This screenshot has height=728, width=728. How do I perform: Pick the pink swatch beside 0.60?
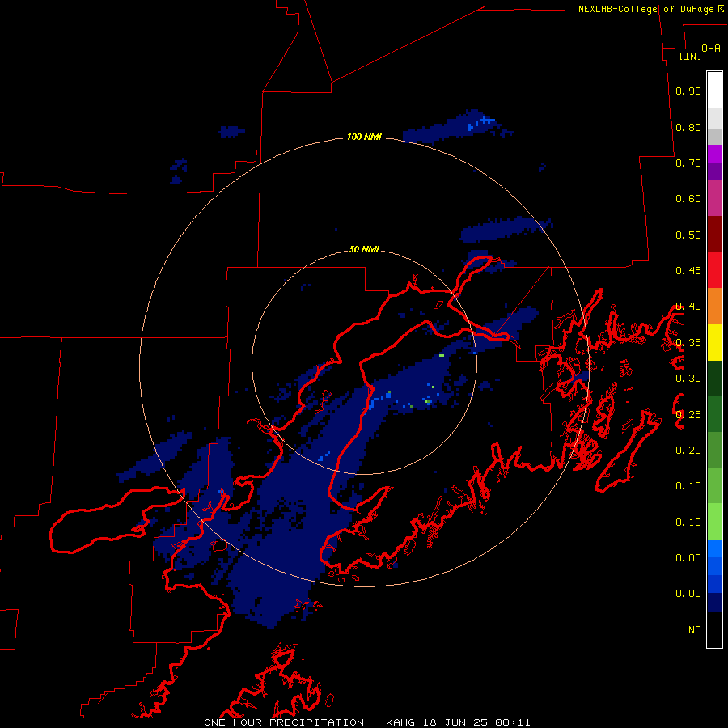(x=714, y=198)
